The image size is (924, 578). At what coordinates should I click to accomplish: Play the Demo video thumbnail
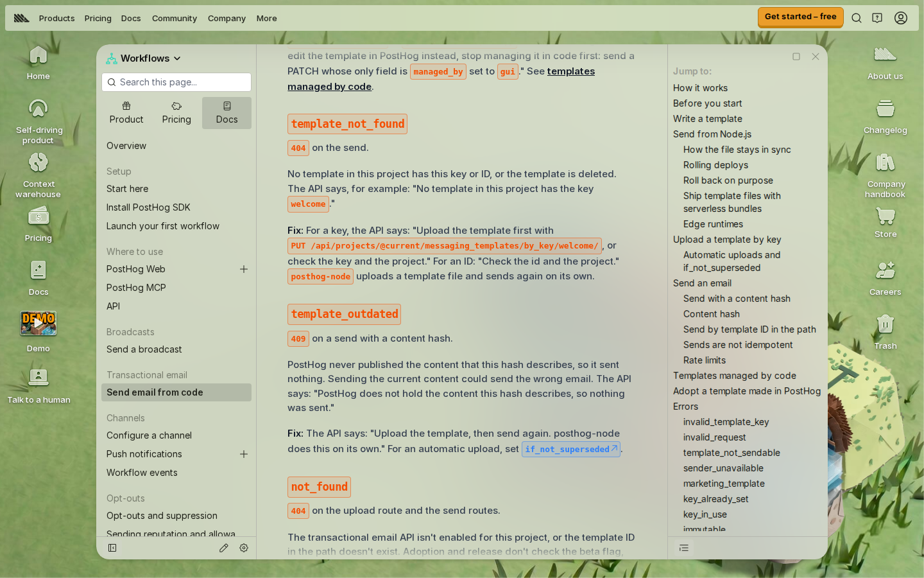click(x=38, y=324)
